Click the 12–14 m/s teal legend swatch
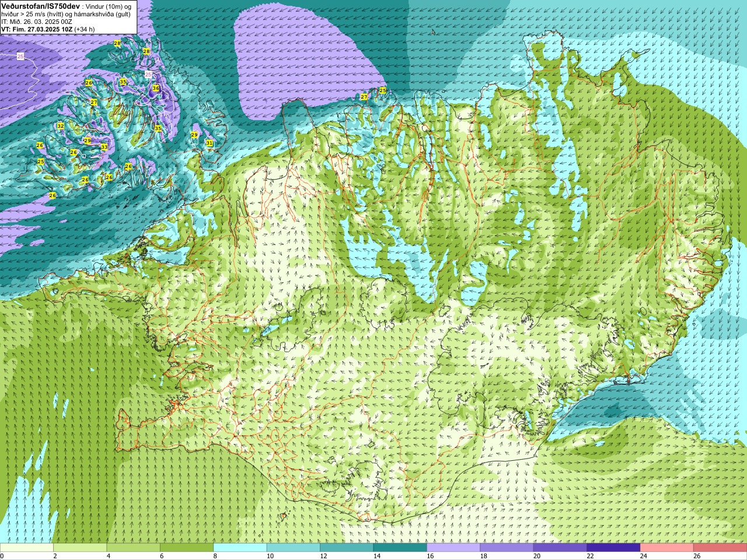 click(x=347, y=548)
